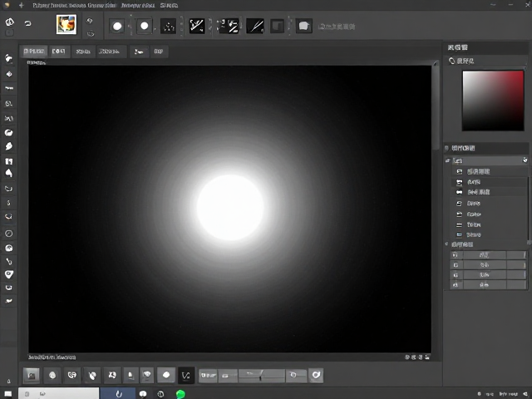532x399 pixels.
Task: Click the curved undo arrow in the top toolbar
Action: tap(27, 23)
